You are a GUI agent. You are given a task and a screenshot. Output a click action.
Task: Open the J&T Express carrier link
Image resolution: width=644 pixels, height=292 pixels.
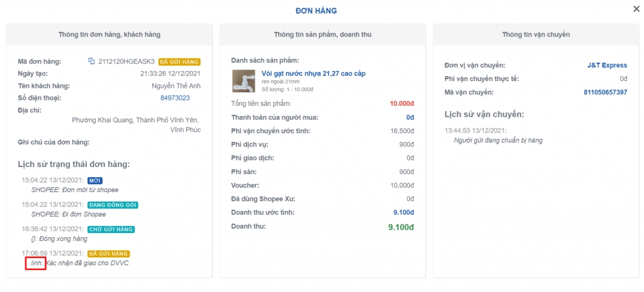tap(607, 65)
